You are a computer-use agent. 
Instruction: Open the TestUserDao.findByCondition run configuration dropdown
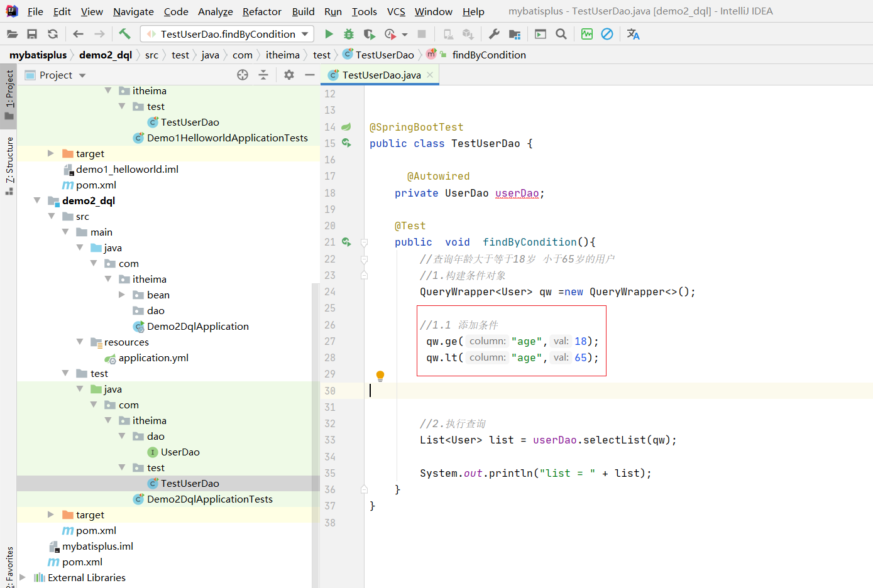[x=227, y=34]
